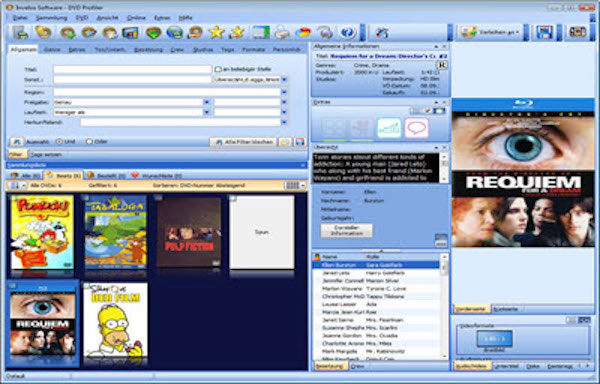
Task: Click into the Titel input field
Action: tap(132, 69)
